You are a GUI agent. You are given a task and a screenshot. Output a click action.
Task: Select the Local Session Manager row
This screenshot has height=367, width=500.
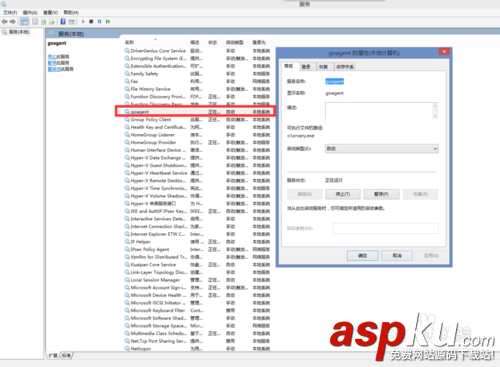pyautogui.click(x=197, y=280)
